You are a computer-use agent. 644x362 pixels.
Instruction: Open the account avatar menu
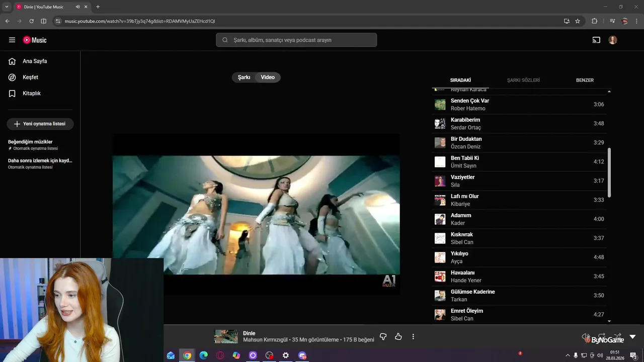pos(613,40)
